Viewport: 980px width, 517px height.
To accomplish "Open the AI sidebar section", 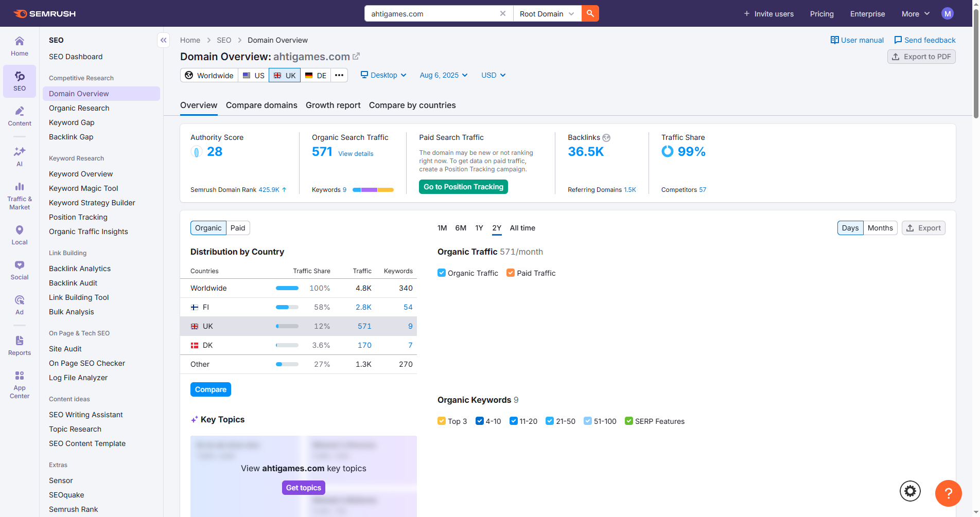I will coord(20,157).
